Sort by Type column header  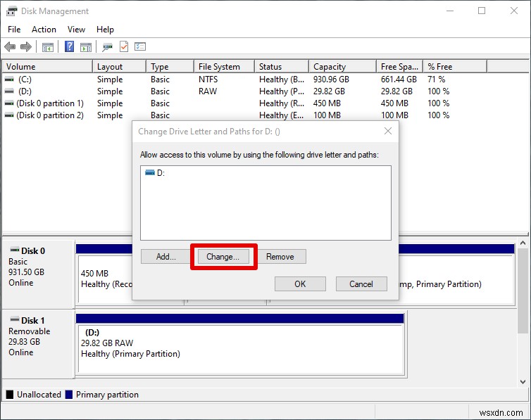coord(170,67)
